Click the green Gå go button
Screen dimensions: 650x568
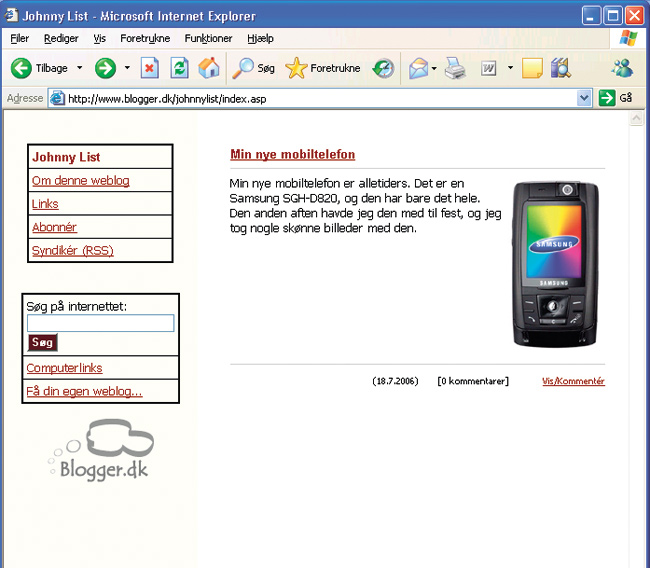(x=616, y=98)
